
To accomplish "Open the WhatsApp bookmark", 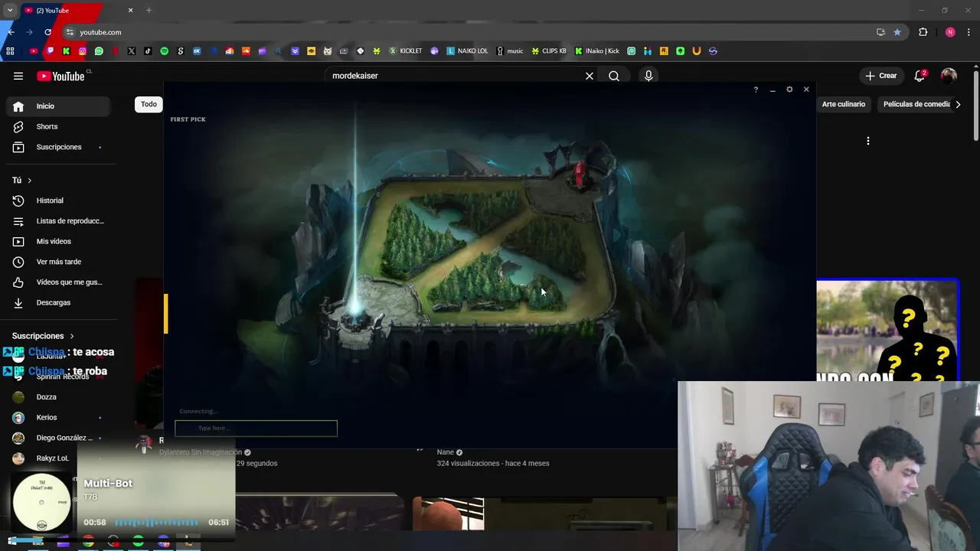I will [99, 51].
